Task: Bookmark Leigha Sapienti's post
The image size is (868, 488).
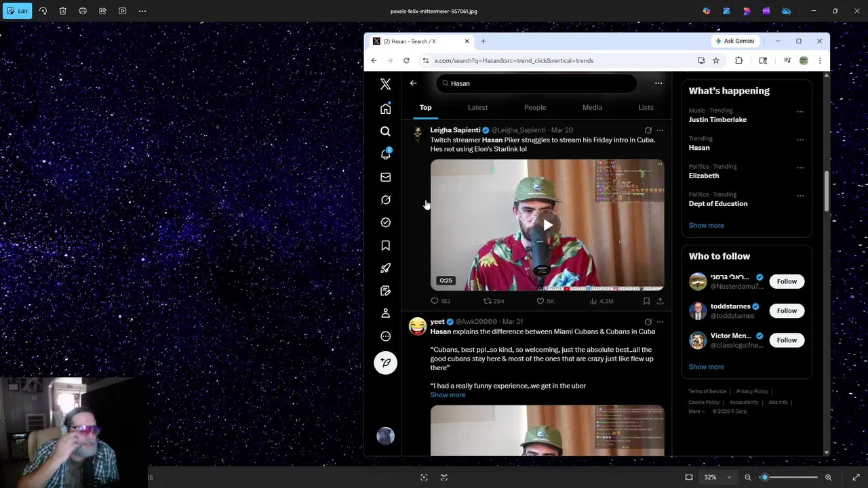Action: point(646,301)
